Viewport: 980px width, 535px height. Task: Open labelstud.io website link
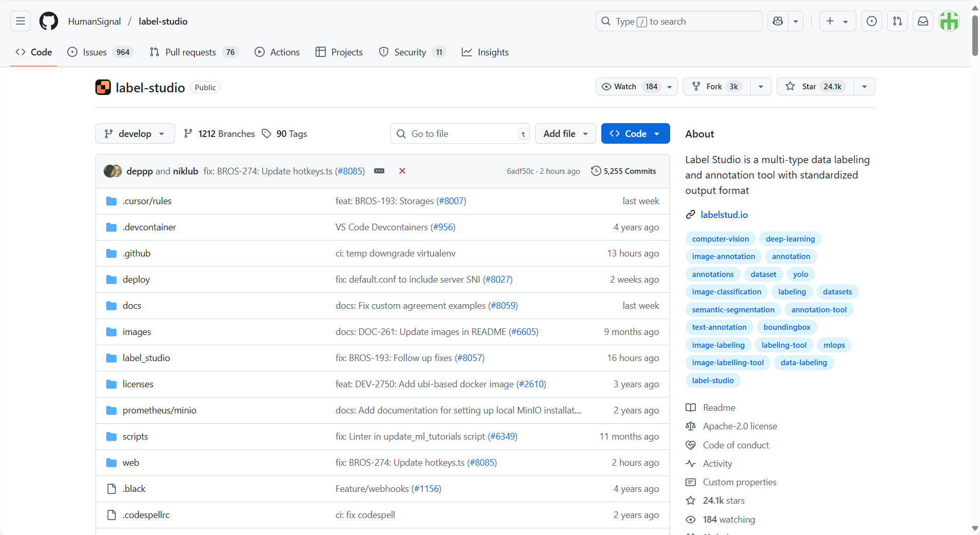pyautogui.click(x=724, y=214)
